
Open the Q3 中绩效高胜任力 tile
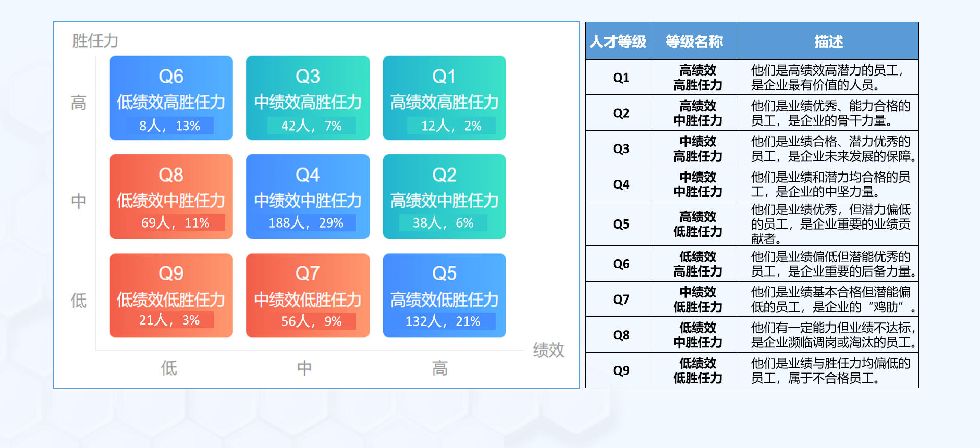[307, 97]
